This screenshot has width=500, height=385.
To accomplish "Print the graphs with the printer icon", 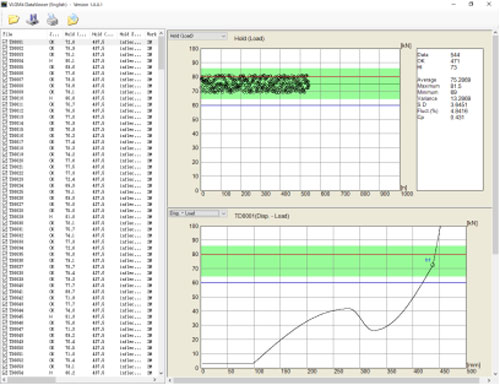I will point(52,20).
